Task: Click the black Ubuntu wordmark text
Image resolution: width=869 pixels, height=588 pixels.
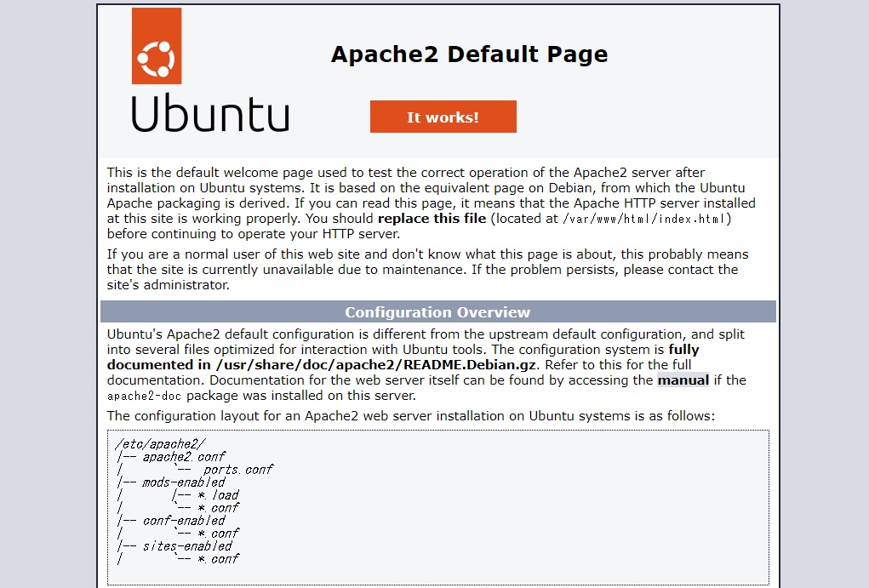Action: [x=209, y=113]
